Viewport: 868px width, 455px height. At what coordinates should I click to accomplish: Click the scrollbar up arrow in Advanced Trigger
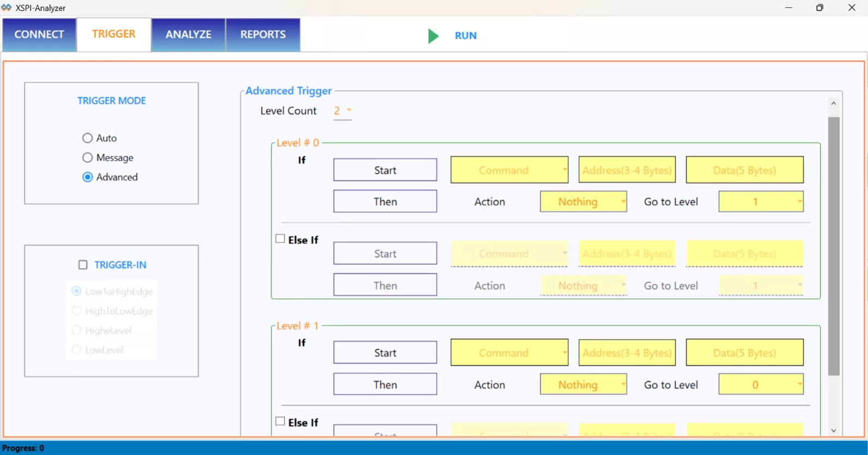point(833,104)
